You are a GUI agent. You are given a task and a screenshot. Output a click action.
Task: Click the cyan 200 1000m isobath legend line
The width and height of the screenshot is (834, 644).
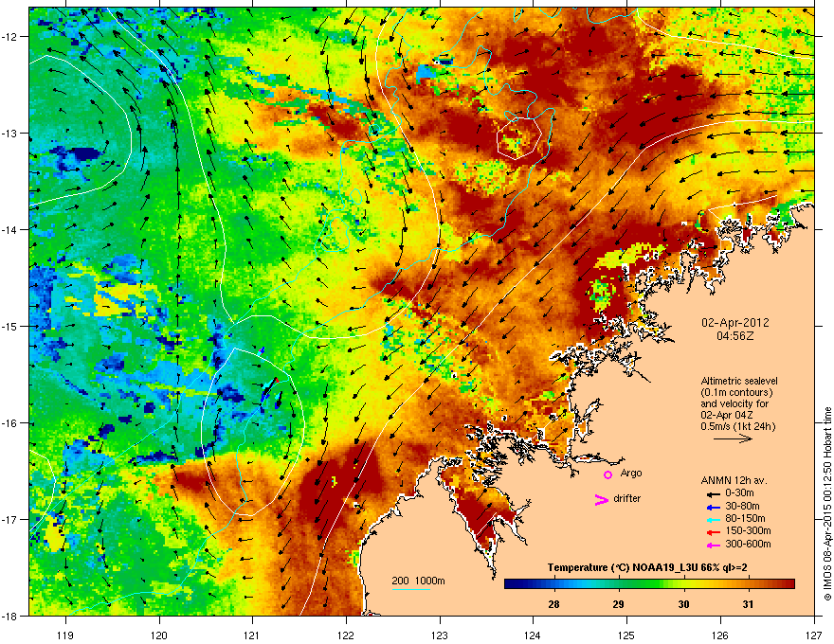point(411,589)
